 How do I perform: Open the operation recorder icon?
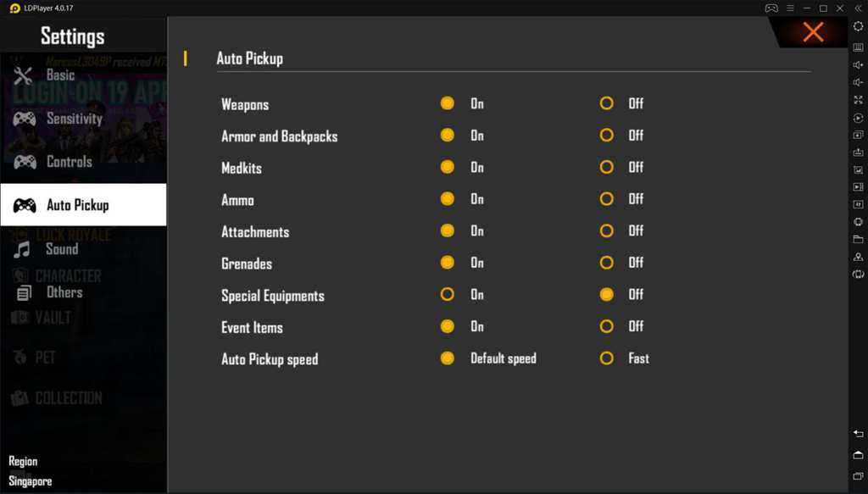[857, 118]
